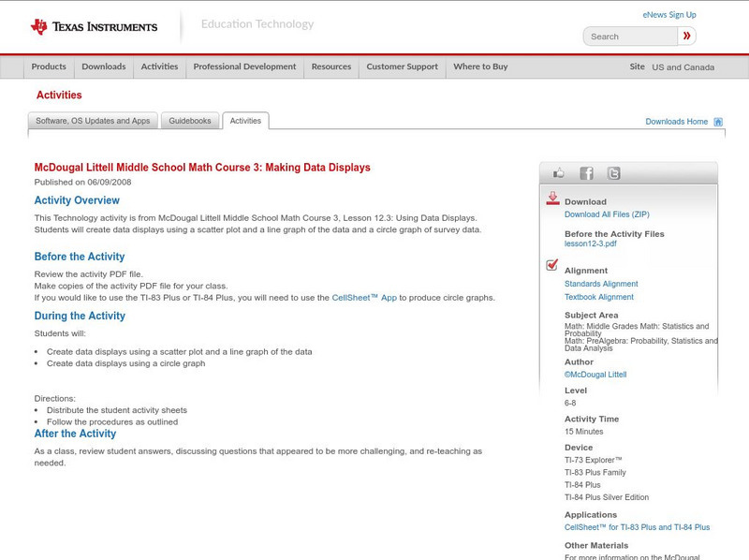Share the activity via Twitter icon
The height and width of the screenshot is (560, 749).
point(613,173)
